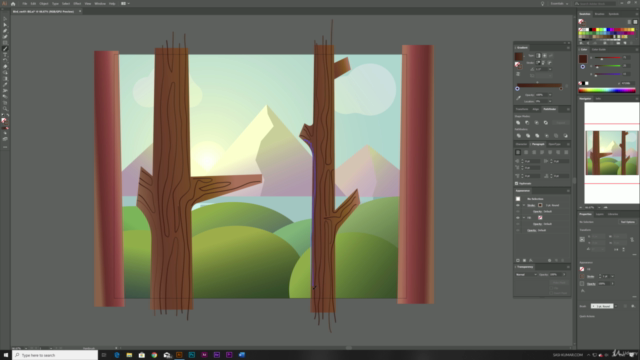Open the Arrange Documents dropdown
Viewport: 640px width, 360px height.
click(125, 4)
